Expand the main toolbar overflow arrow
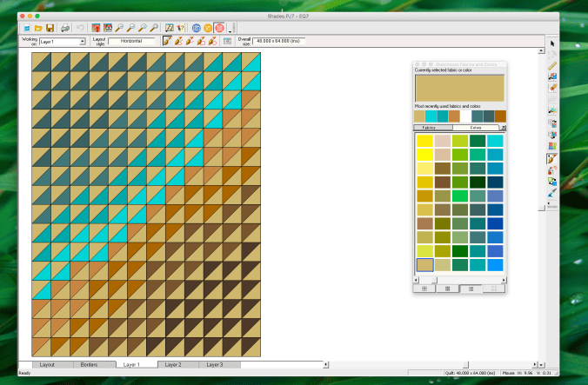The image size is (588, 385). pos(231,30)
